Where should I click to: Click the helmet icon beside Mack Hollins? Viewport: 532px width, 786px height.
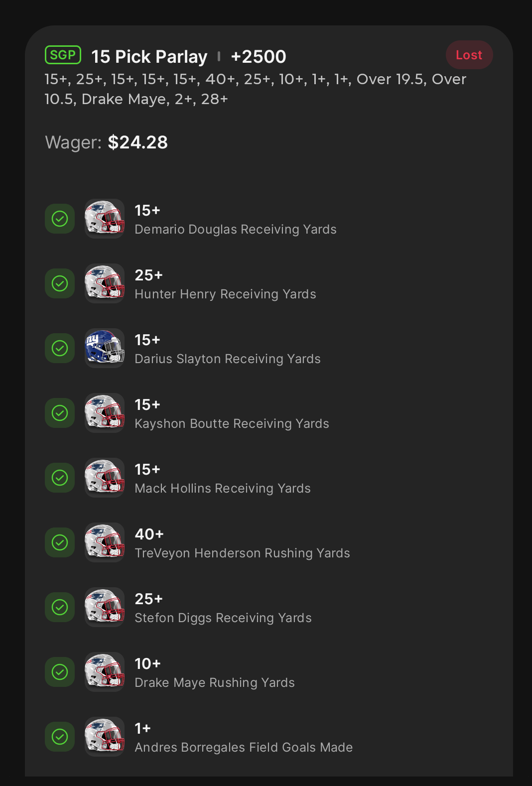(104, 478)
